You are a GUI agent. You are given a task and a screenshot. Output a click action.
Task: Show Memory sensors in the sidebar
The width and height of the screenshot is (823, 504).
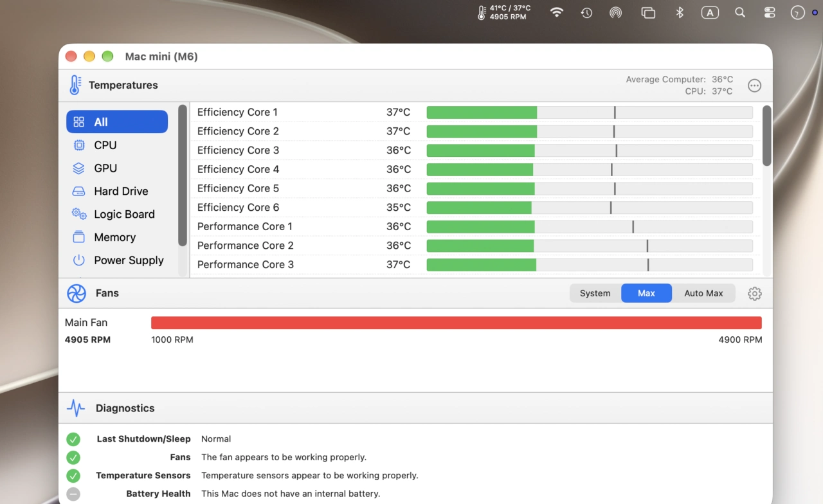(117, 238)
